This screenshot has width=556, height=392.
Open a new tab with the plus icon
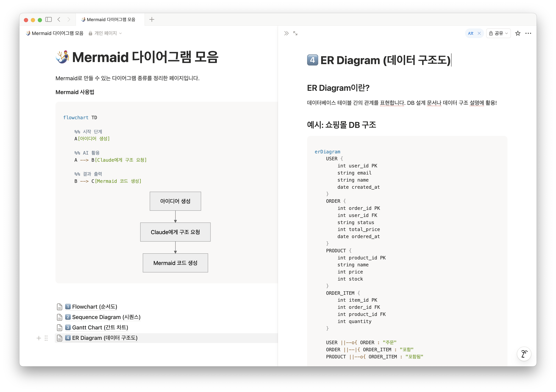click(152, 20)
